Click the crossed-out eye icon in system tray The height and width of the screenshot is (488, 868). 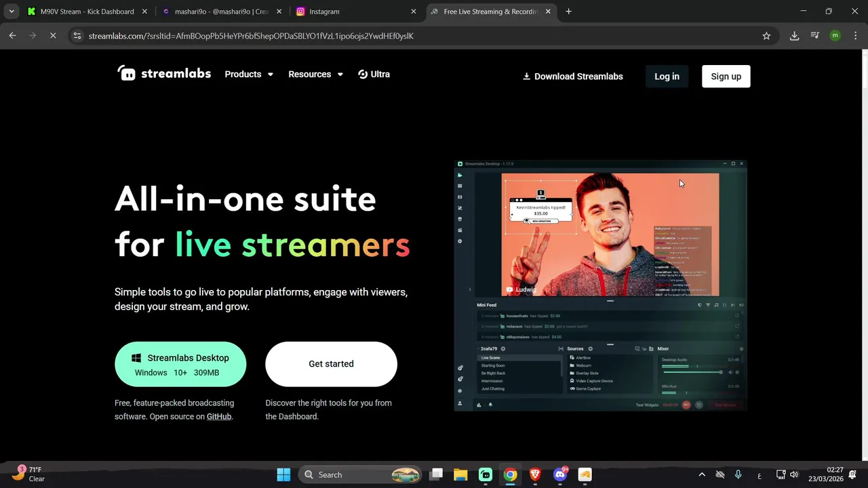click(x=720, y=474)
